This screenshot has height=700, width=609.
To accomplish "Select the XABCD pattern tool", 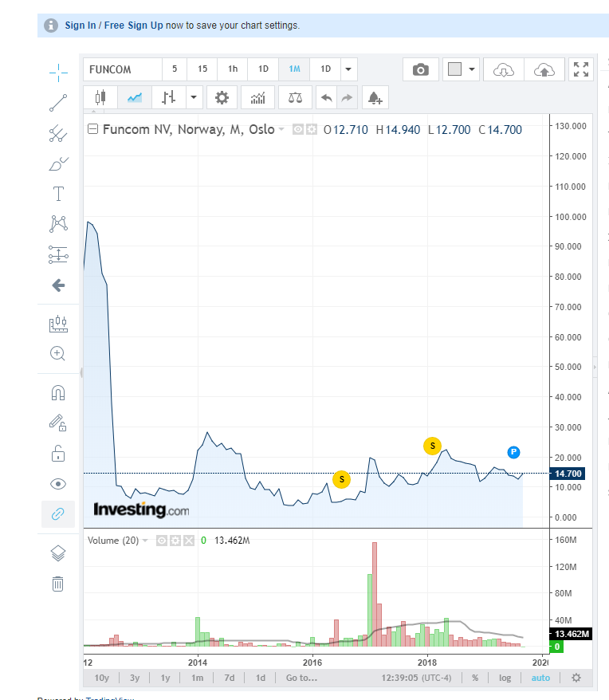I will click(58, 224).
